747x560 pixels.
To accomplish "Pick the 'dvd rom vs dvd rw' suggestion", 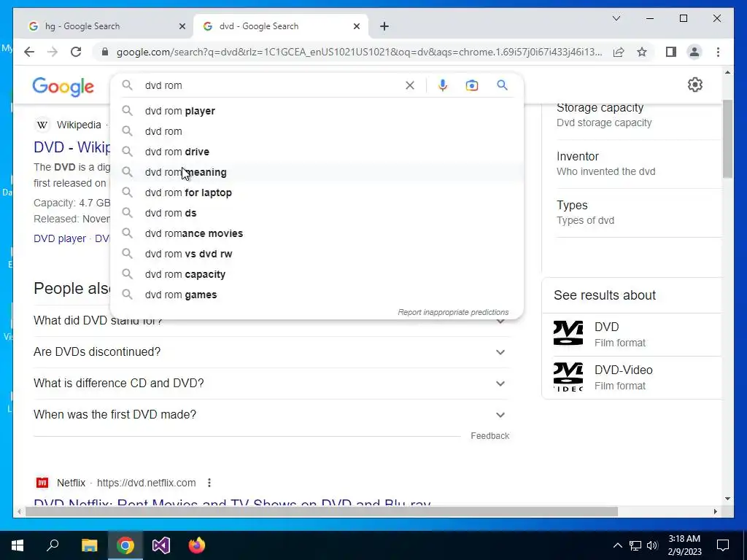I will (x=317, y=254).
